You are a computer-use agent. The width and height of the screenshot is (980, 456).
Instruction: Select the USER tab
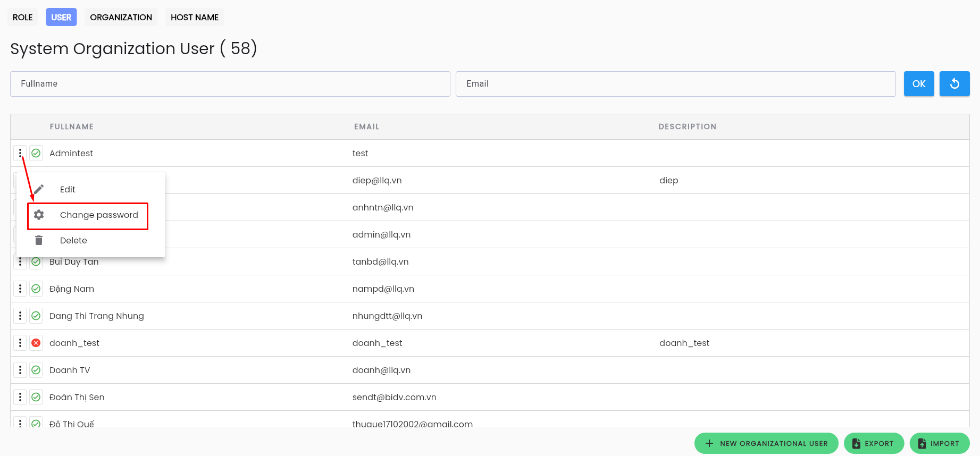(x=61, y=17)
